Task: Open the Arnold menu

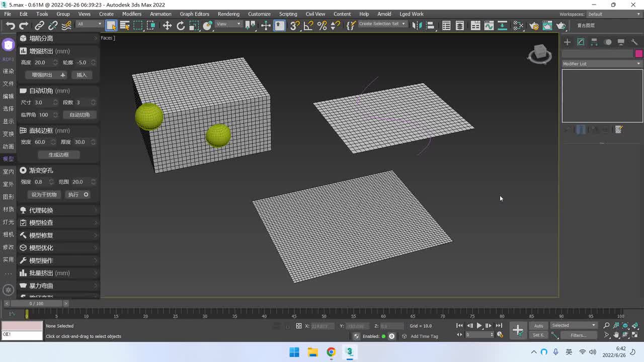Action: (x=384, y=14)
